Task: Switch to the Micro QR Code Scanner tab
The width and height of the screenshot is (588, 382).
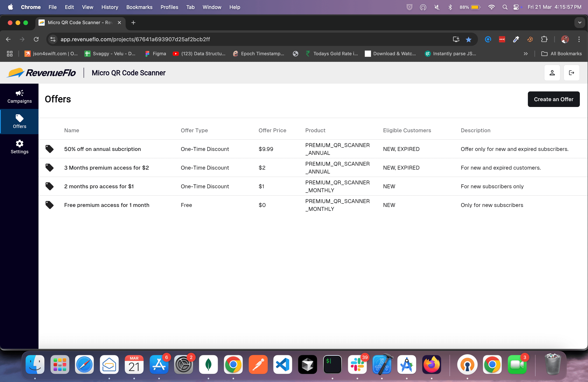Action: click(77, 22)
